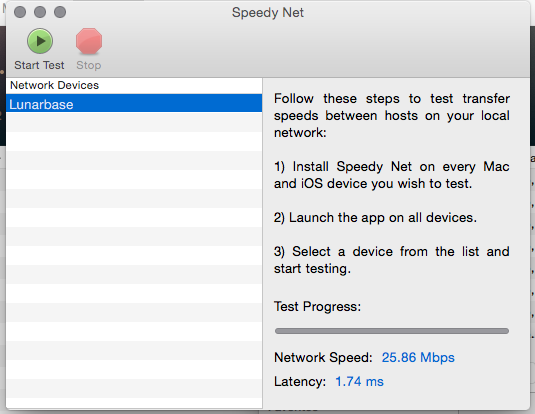Click the Select a device instruction step
The image size is (535, 414).
pos(392,260)
